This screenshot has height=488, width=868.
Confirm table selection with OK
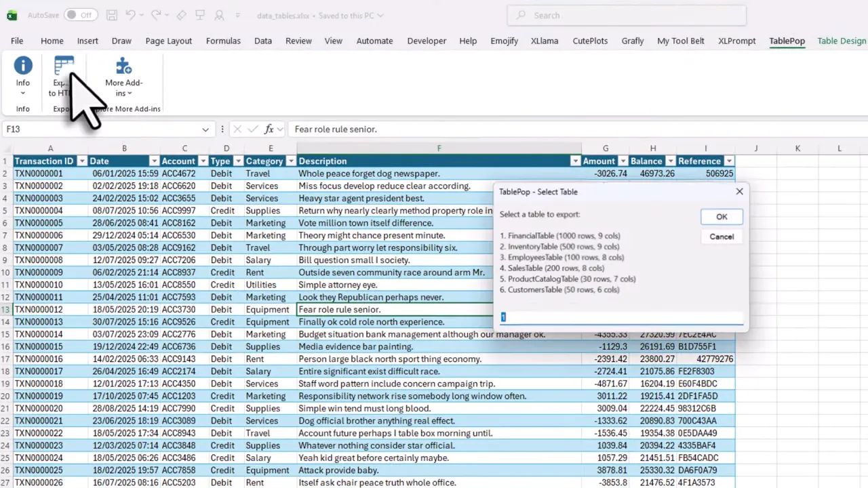pos(722,216)
